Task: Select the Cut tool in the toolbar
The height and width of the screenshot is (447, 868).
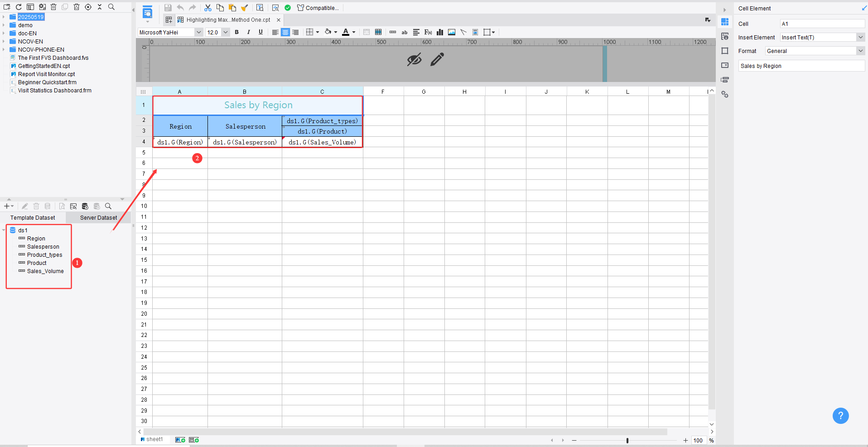Action: point(208,8)
